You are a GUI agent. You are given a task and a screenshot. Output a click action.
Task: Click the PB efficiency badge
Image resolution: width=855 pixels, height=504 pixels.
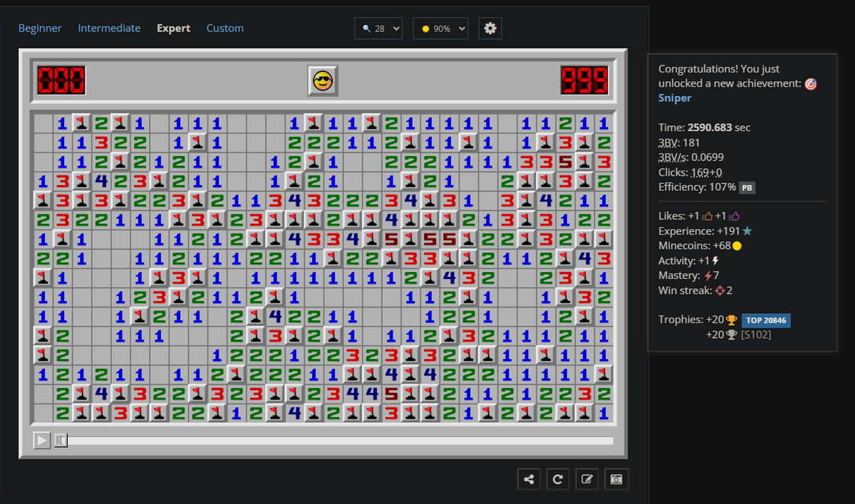(x=747, y=187)
